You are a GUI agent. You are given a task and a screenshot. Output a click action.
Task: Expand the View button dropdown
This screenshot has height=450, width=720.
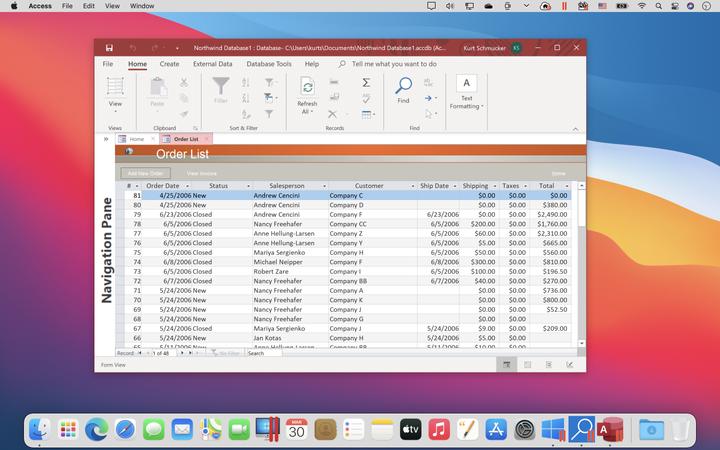click(x=115, y=111)
